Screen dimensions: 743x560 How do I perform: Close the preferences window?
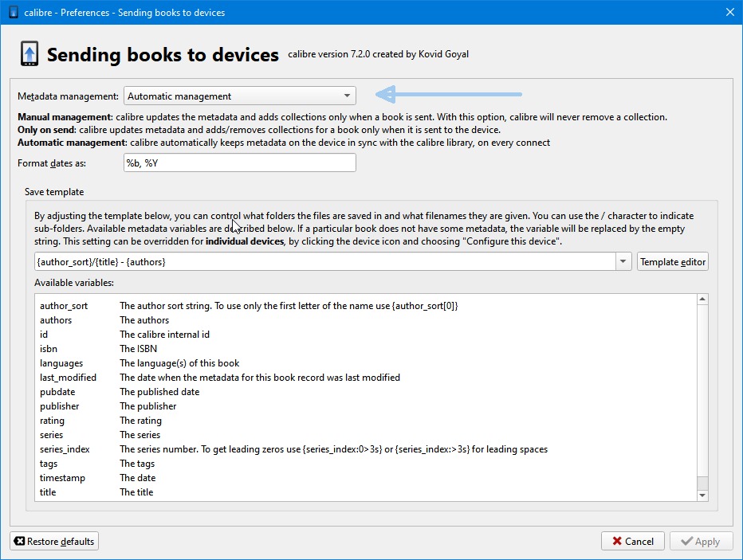730,12
